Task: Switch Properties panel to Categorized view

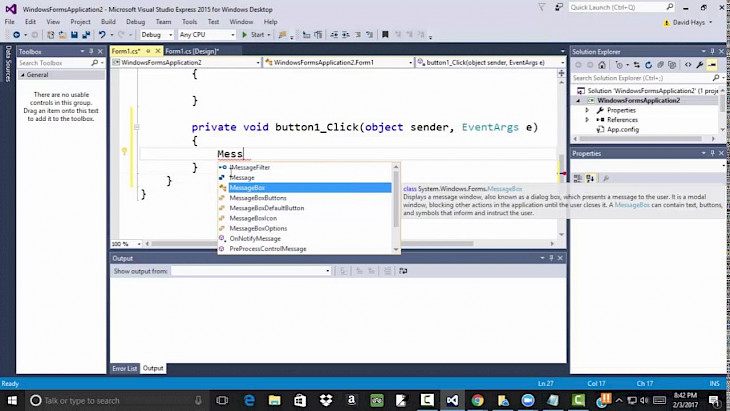Action: coord(578,178)
